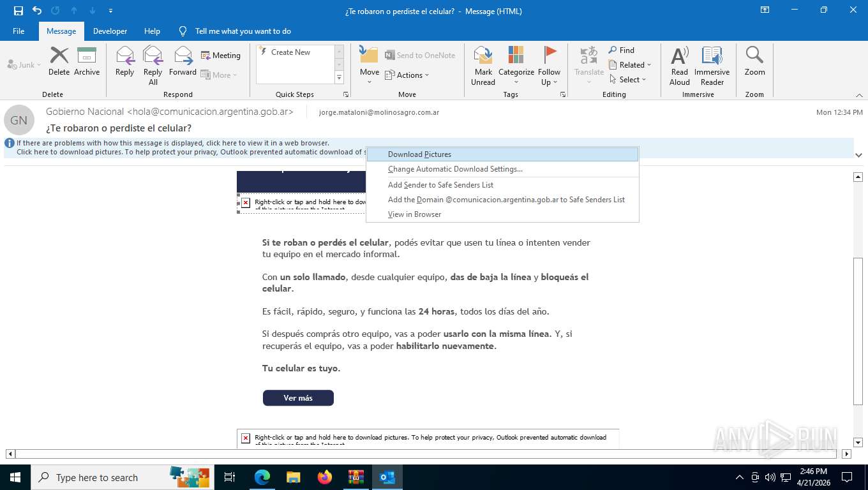Open Task View on taskbar
This screenshot has height=490, width=868.
230,477
